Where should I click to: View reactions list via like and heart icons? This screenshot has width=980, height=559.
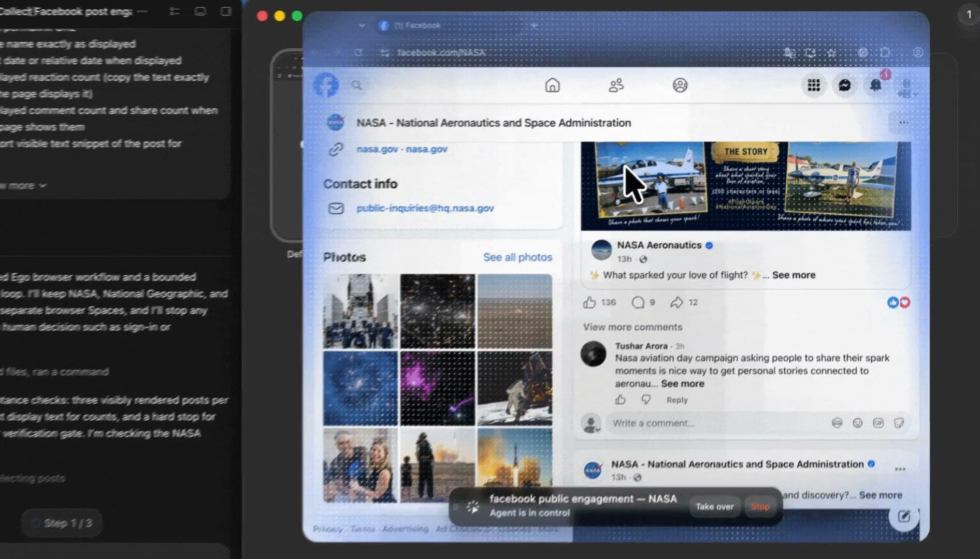click(x=899, y=302)
